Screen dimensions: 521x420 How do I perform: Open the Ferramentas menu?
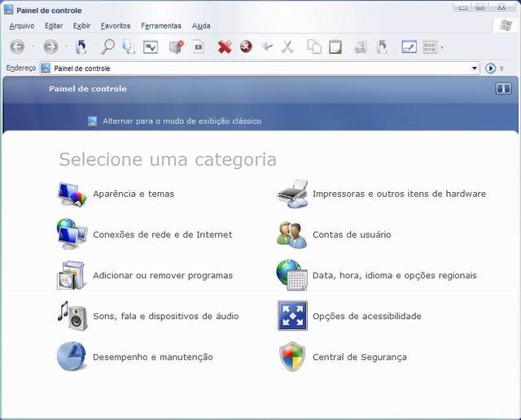(x=161, y=26)
